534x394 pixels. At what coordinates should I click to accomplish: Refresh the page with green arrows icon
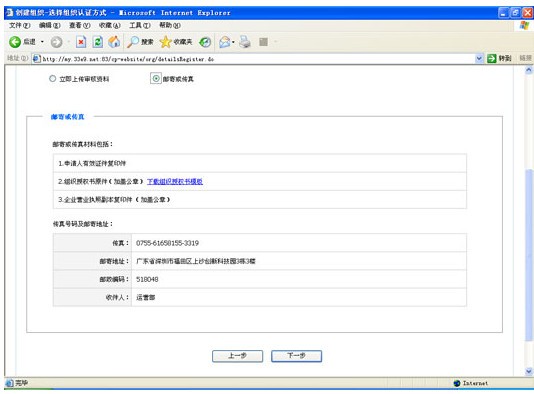point(97,42)
